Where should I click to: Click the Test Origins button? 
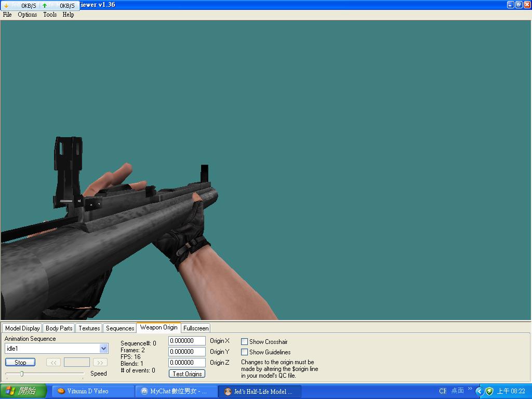point(187,374)
